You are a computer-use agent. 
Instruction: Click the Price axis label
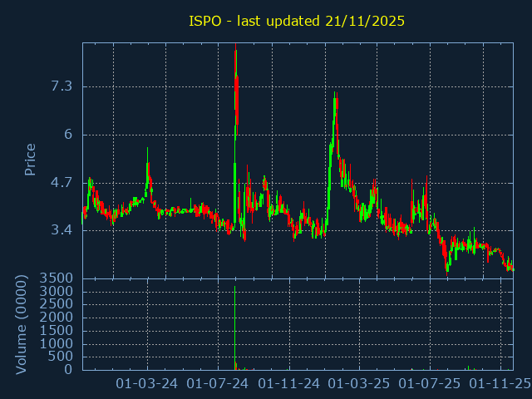(30, 160)
